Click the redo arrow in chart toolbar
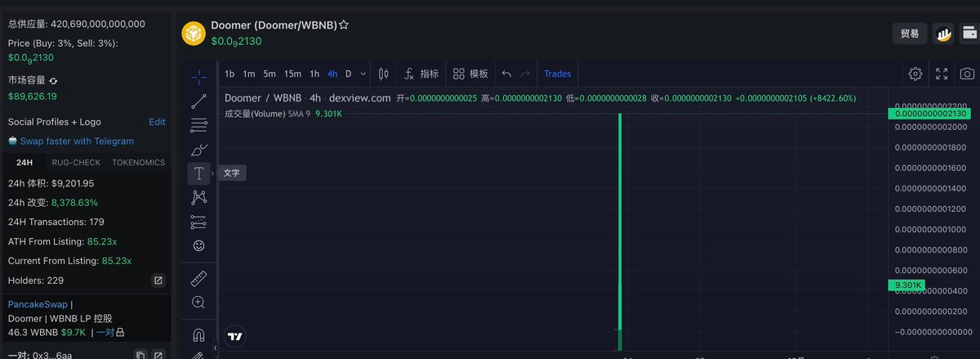980x359 pixels. (525, 74)
